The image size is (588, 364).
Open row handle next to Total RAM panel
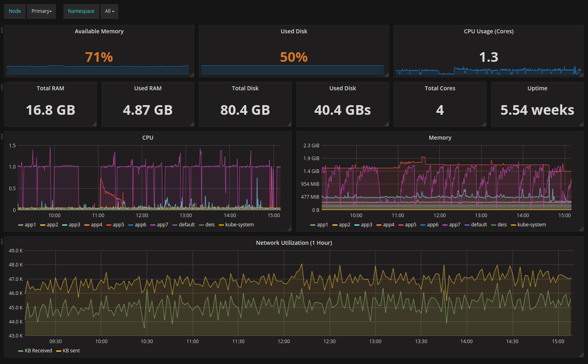point(2,87)
